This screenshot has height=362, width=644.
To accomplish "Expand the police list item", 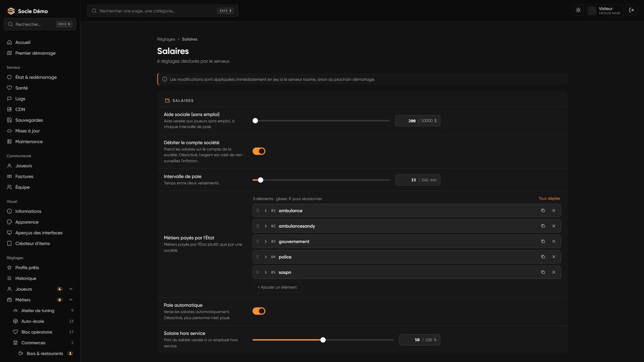I will point(266,257).
